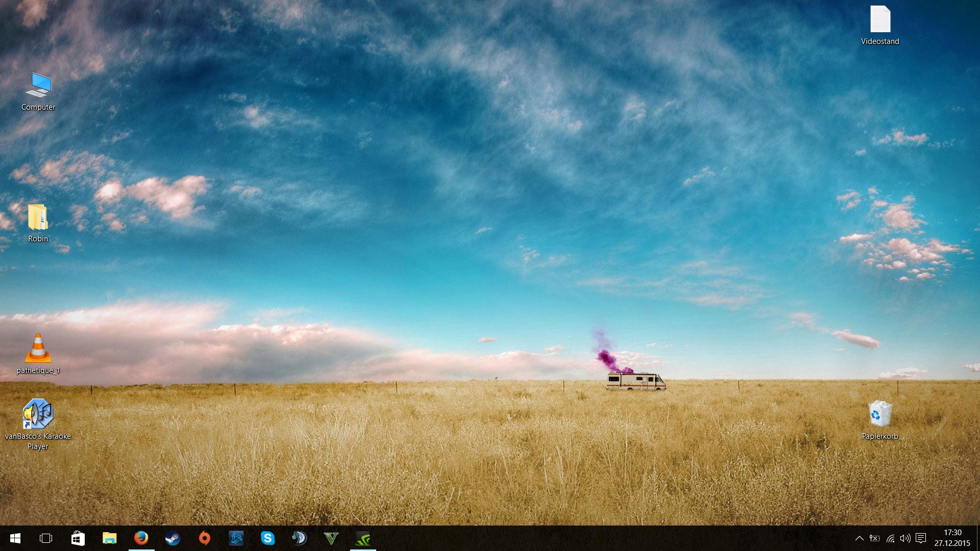Open Wi-Fi network flyout in the tray
This screenshot has height=551, width=980.
click(890, 538)
